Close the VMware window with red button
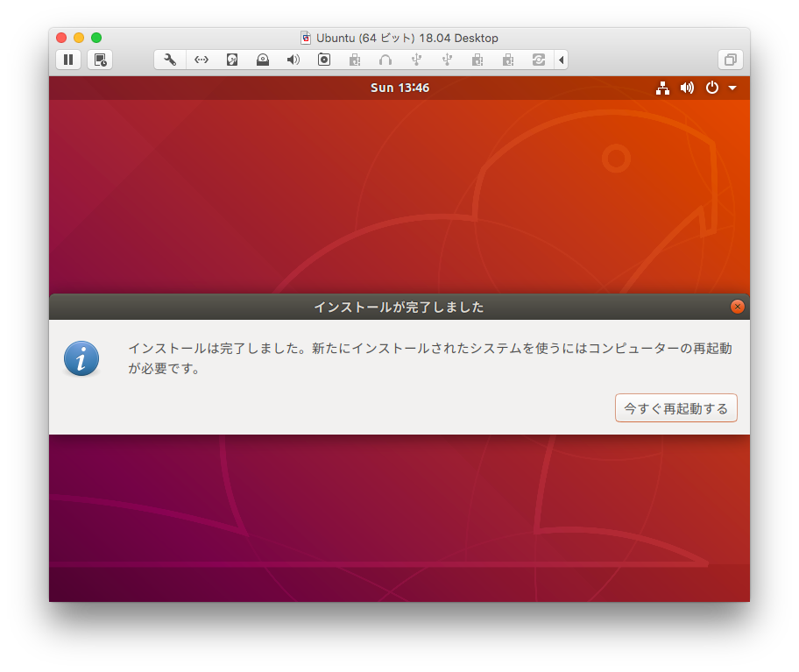 (61, 38)
